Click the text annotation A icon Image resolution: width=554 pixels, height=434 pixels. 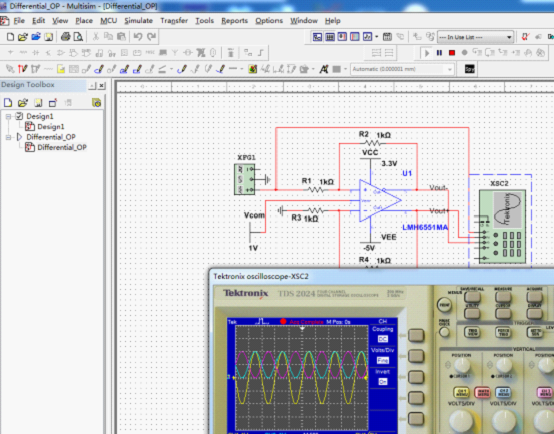point(324,69)
